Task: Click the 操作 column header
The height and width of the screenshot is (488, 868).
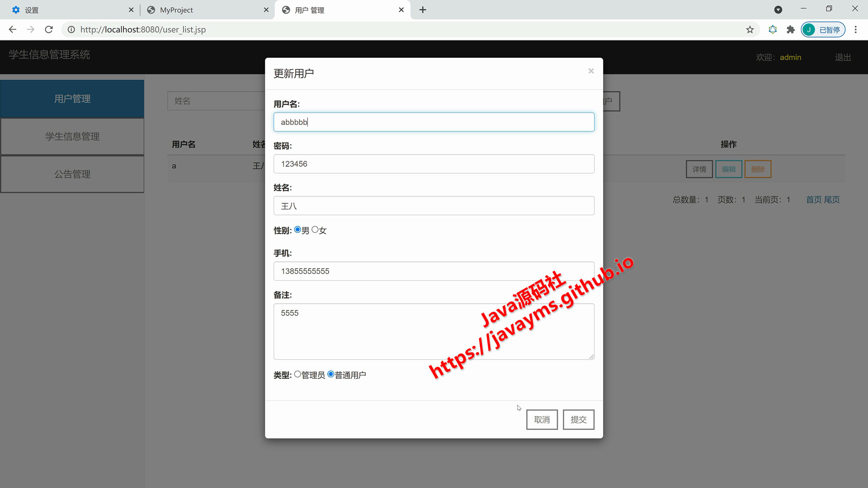Action: click(729, 144)
